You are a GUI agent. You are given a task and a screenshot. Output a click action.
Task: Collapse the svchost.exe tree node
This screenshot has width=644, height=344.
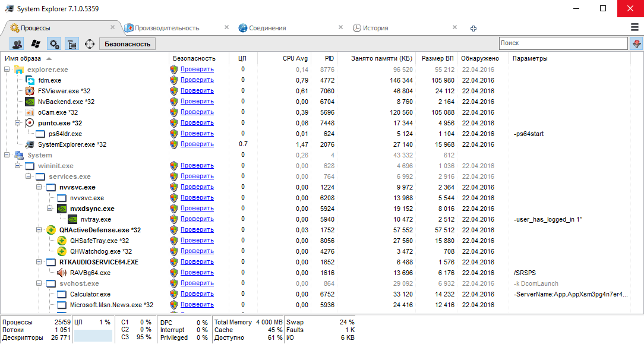tap(39, 283)
